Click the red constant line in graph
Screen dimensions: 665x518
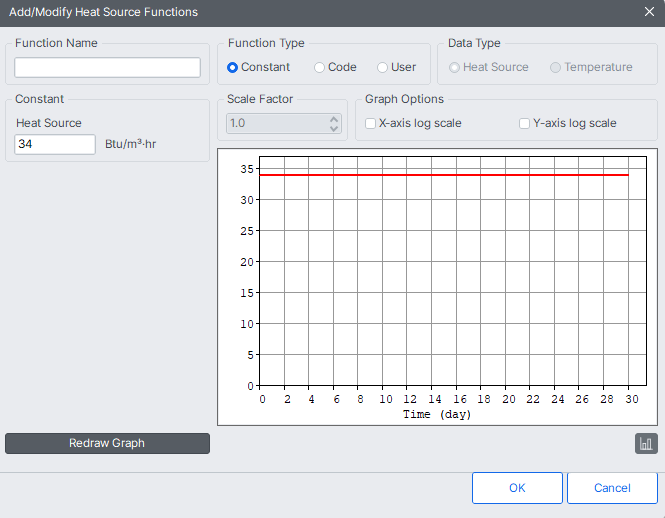click(444, 175)
